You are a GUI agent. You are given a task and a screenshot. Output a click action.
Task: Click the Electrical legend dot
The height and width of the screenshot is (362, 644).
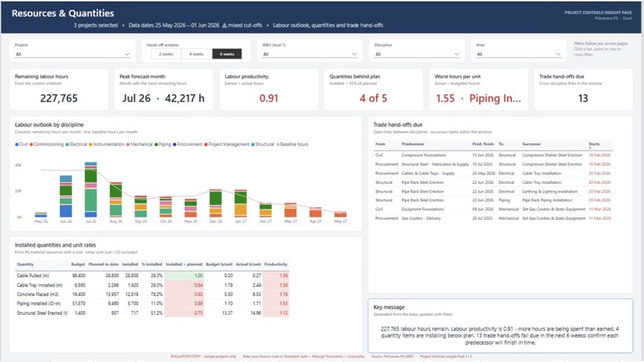point(68,144)
